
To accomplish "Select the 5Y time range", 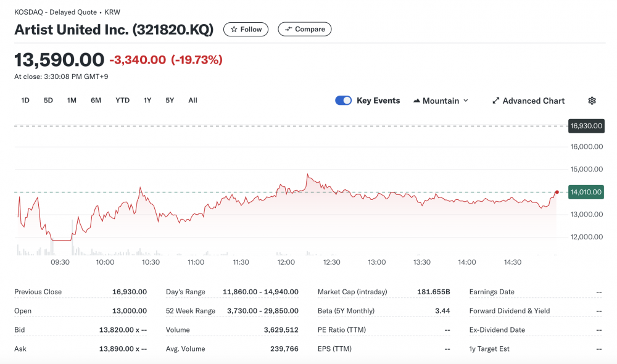I will (x=170, y=101).
